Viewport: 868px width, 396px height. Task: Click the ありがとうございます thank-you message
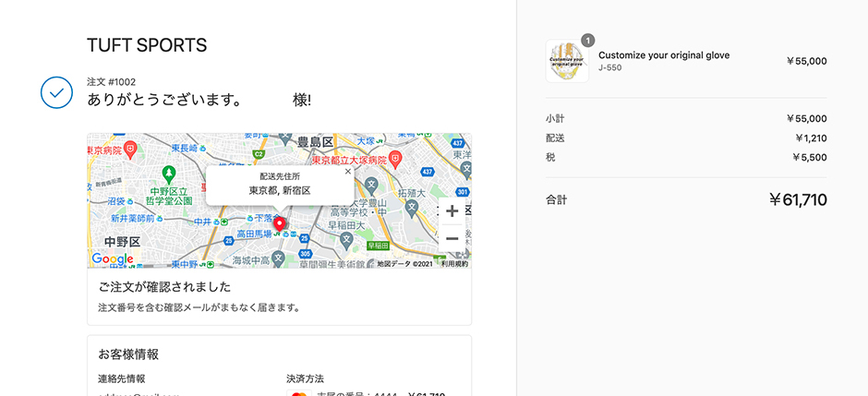[163, 101]
